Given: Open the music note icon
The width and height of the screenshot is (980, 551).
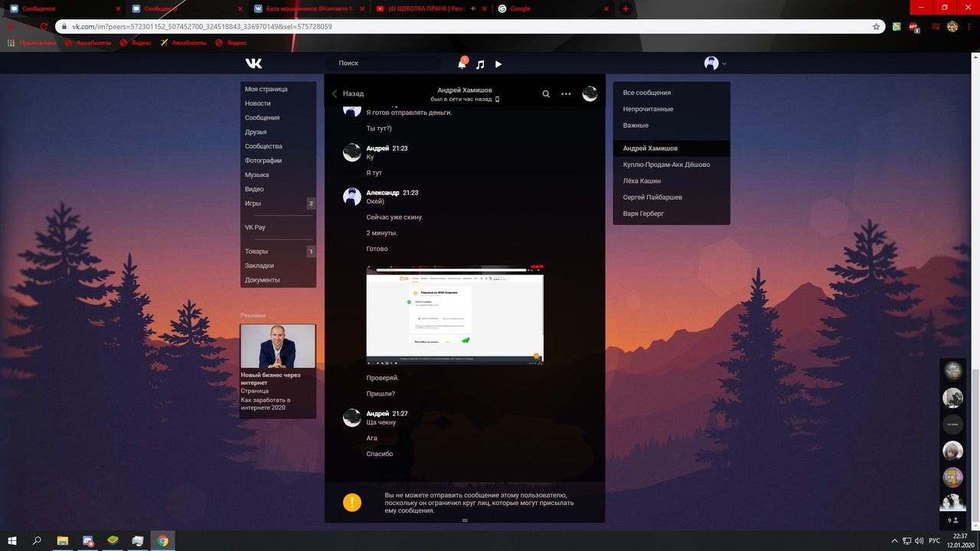Looking at the screenshot, I should coord(480,64).
